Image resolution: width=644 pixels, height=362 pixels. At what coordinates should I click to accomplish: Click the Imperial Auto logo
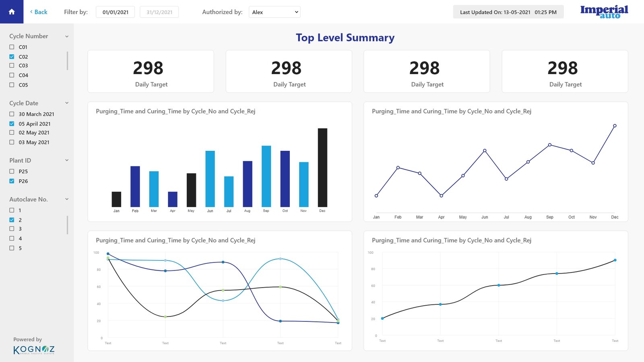point(604,12)
